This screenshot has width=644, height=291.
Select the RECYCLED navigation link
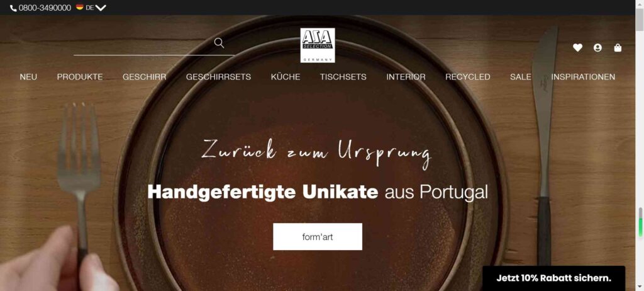468,77
